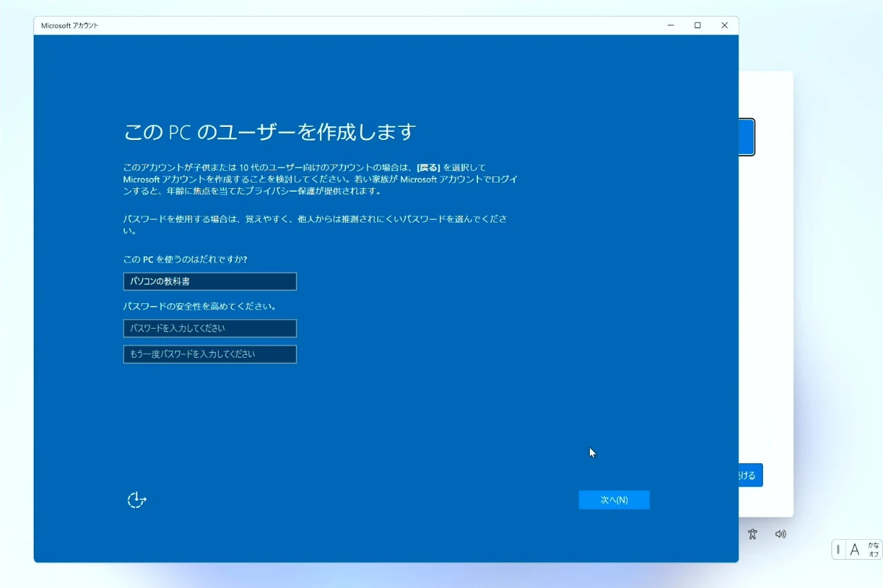
Task: Open the volume speaker icon
Action: click(x=780, y=534)
